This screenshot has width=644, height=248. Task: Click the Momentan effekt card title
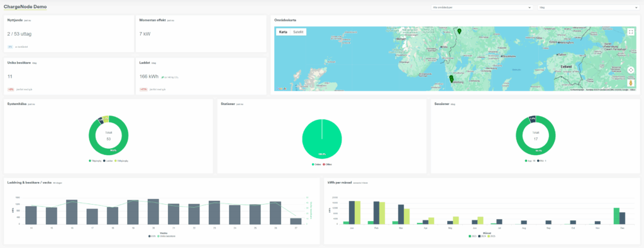click(152, 19)
